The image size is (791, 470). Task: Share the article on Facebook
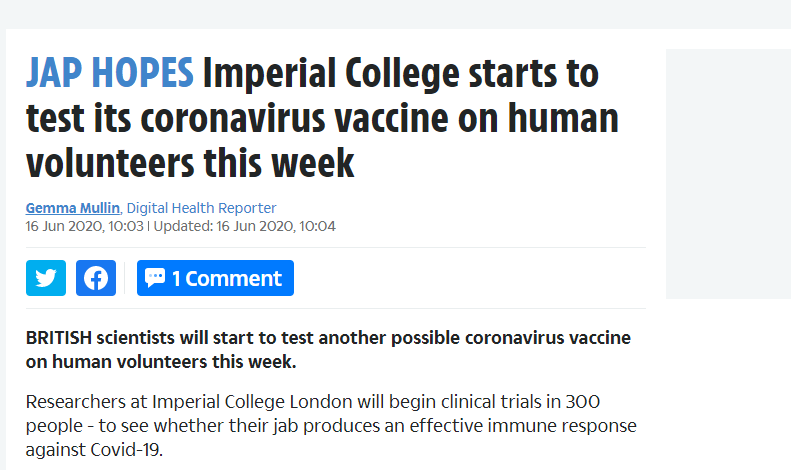pos(96,278)
